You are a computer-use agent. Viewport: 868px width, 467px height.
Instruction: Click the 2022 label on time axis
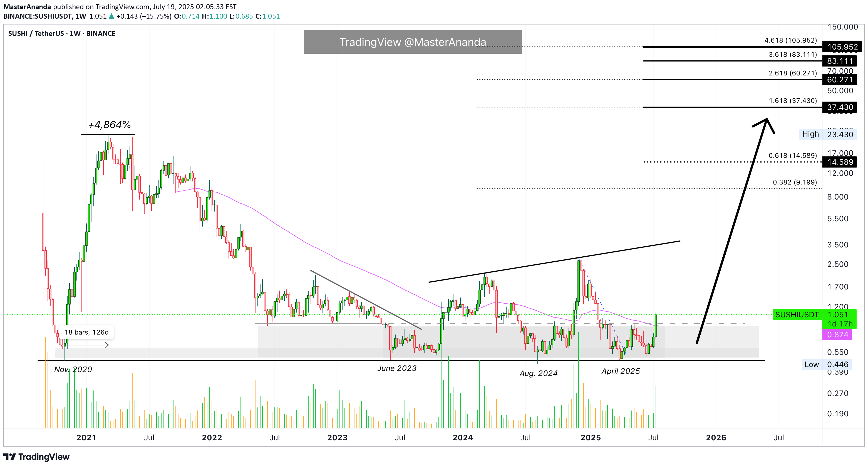coord(212,437)
